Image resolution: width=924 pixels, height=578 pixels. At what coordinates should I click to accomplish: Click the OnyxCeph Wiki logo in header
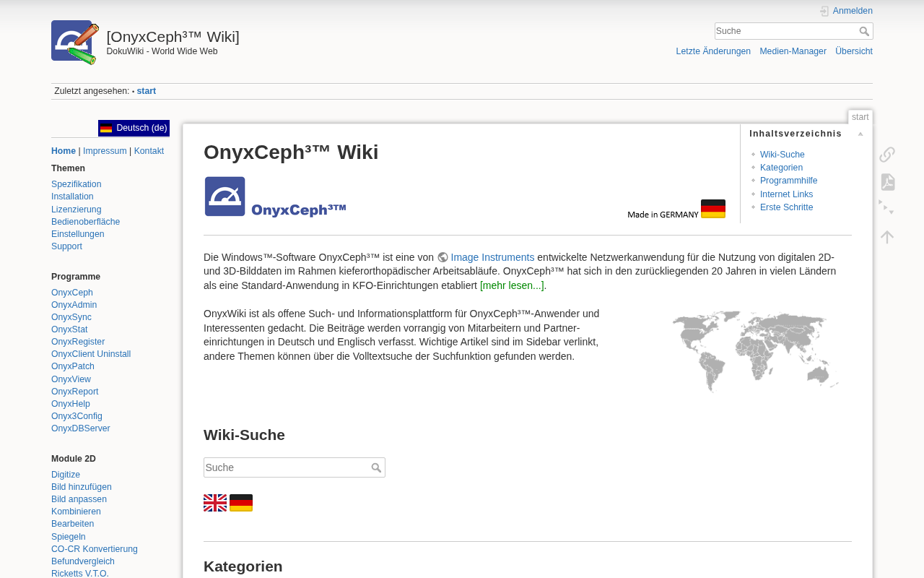pos(75,42)
